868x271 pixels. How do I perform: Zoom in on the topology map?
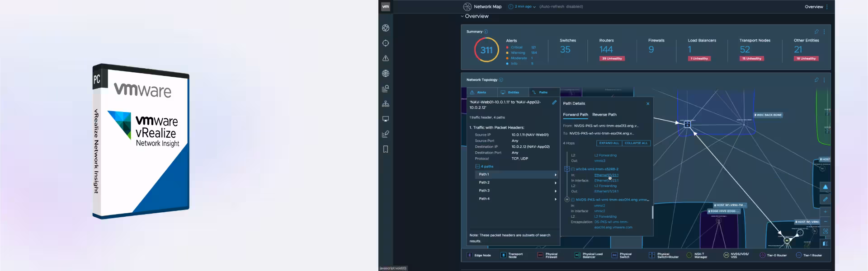coord(825,212)
